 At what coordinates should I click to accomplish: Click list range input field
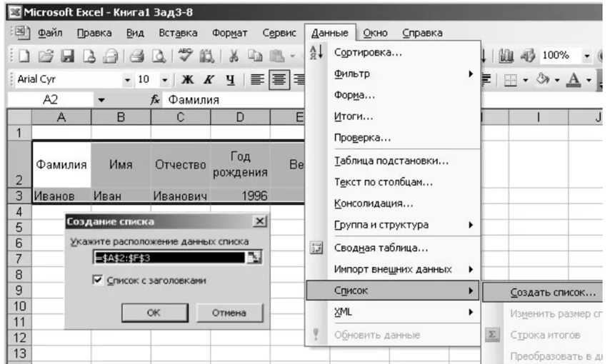(x=169, y=258)
